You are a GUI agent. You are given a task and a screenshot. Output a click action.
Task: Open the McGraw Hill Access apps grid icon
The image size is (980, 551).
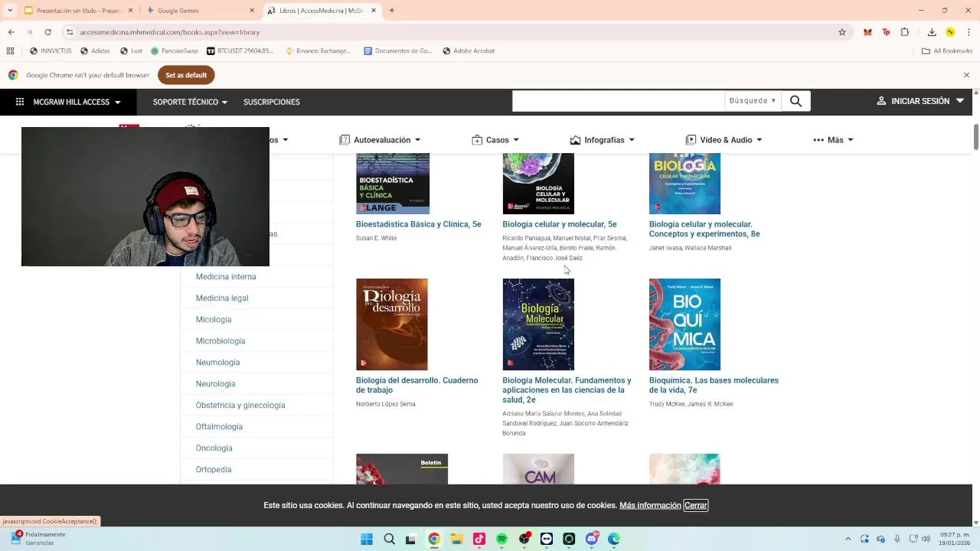(x=20, y=102)
